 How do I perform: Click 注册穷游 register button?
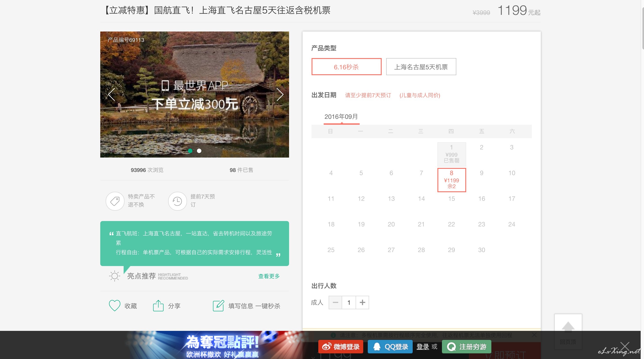click(466, 346)
